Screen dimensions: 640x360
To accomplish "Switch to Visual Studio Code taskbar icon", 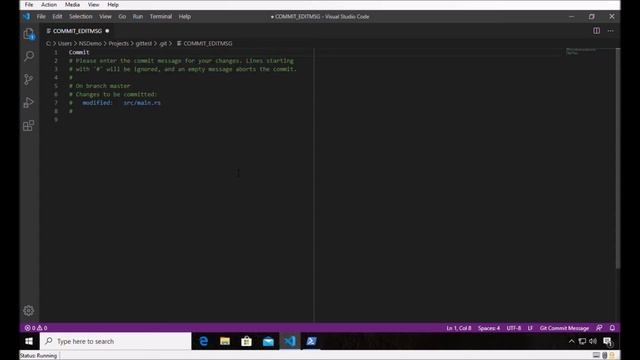I will 290,341.
